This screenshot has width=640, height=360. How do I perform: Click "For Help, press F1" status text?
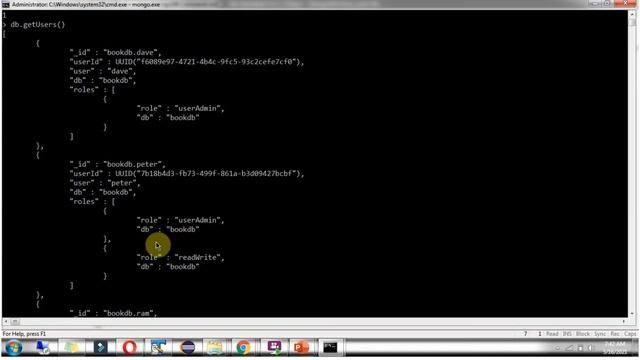[x=24, y=334]
